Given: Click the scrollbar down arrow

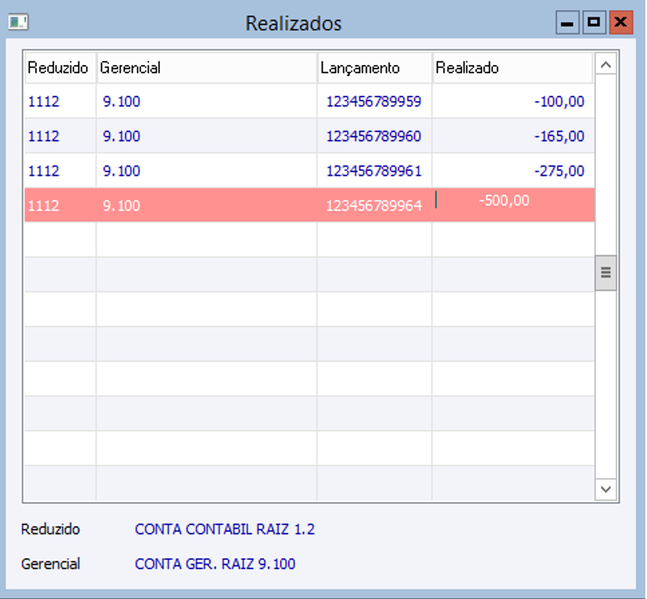Looking at the screenshot, I should (x=606, y=489).
